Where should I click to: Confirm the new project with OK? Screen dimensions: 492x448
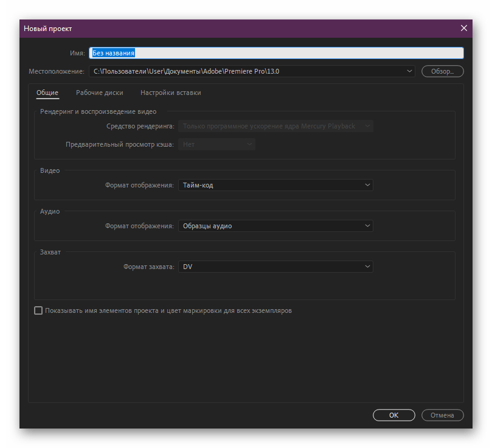pos(394,415)
